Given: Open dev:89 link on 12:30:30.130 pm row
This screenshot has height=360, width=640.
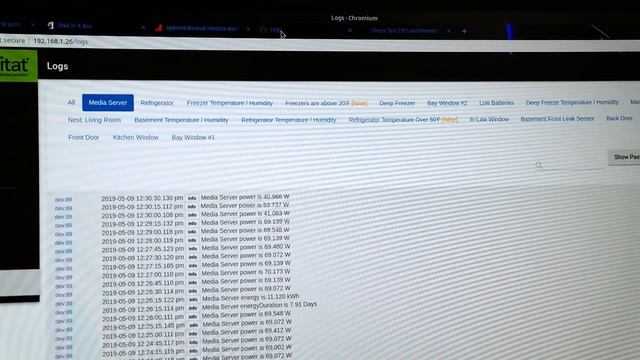Looking at the screenshot, I should (63, 200).
